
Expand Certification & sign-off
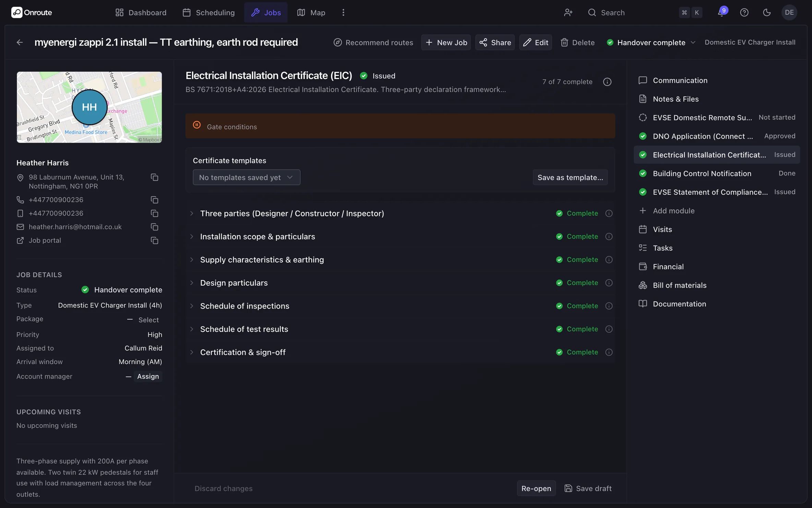[x=192, y=353]
